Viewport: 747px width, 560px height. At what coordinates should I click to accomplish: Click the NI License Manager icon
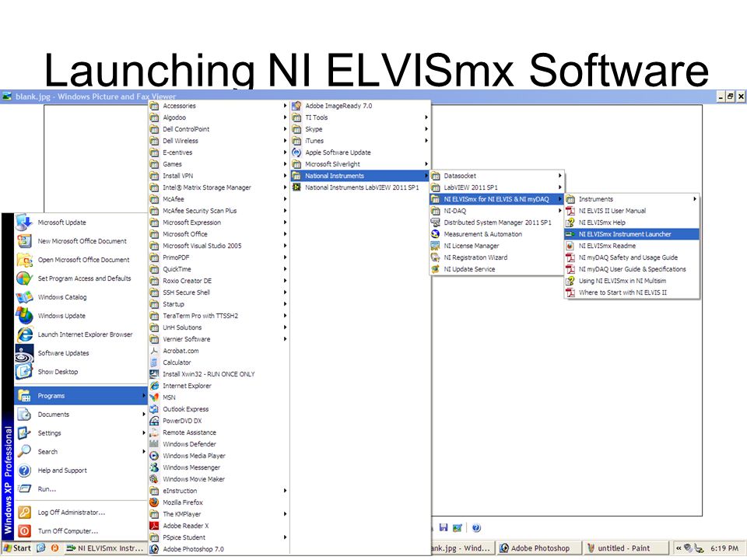[435, 246]
